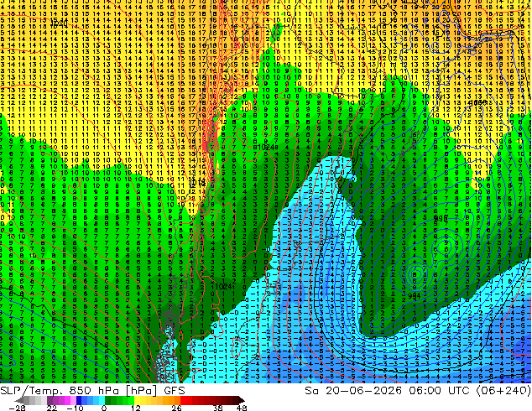
Task: Click the '12' value on the temperature scale
Action: 136,408
